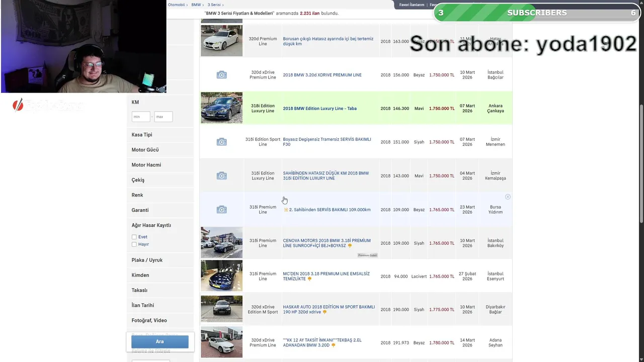The height and width of the screenshot is (362, 644).
Task: Expand the İlan Tarihi filter
Action: 160,305
